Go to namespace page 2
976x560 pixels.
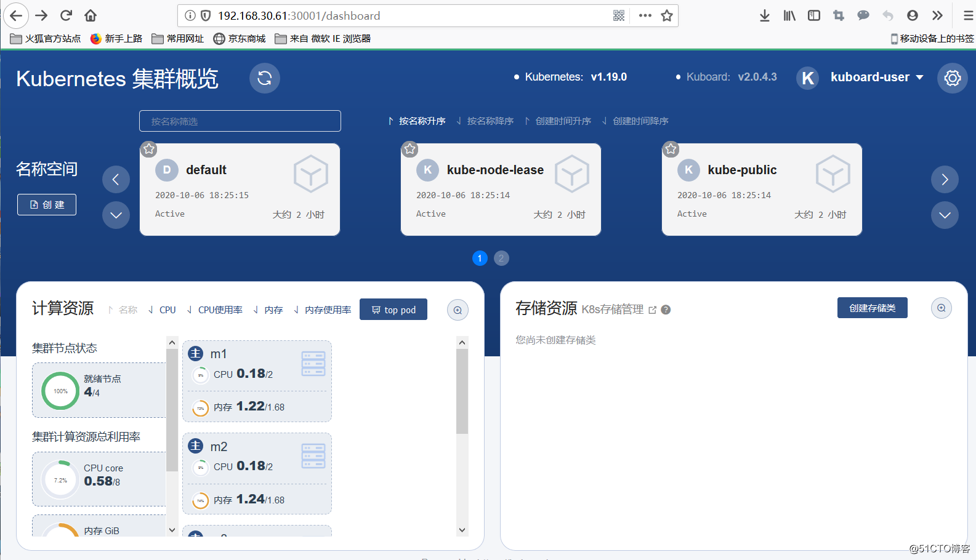pyautogui.click(x=501, y=258)
